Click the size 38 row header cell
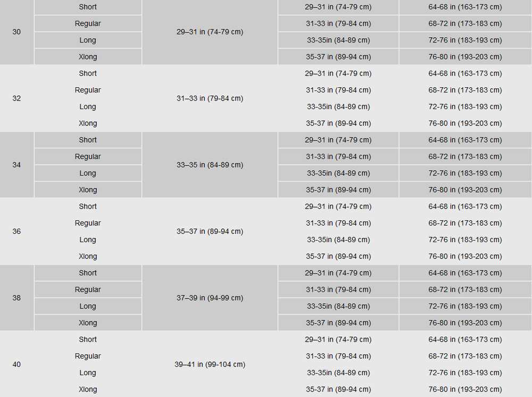 click(x=16, y=298)
